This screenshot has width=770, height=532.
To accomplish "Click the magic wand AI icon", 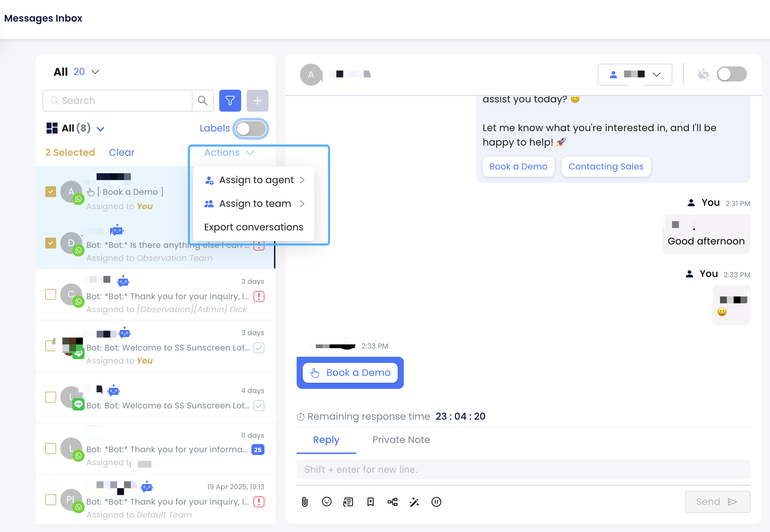I will click(x=414, y=502).
